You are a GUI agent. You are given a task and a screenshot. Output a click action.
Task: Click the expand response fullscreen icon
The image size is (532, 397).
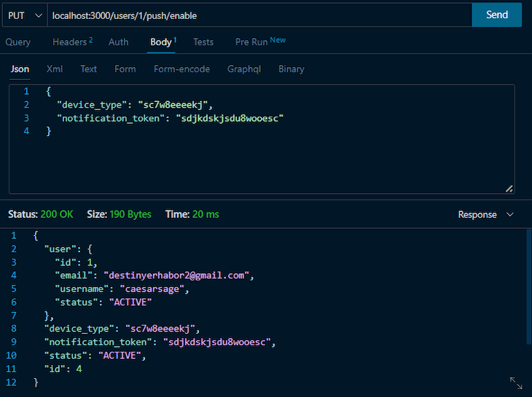(x=515, y=382)
